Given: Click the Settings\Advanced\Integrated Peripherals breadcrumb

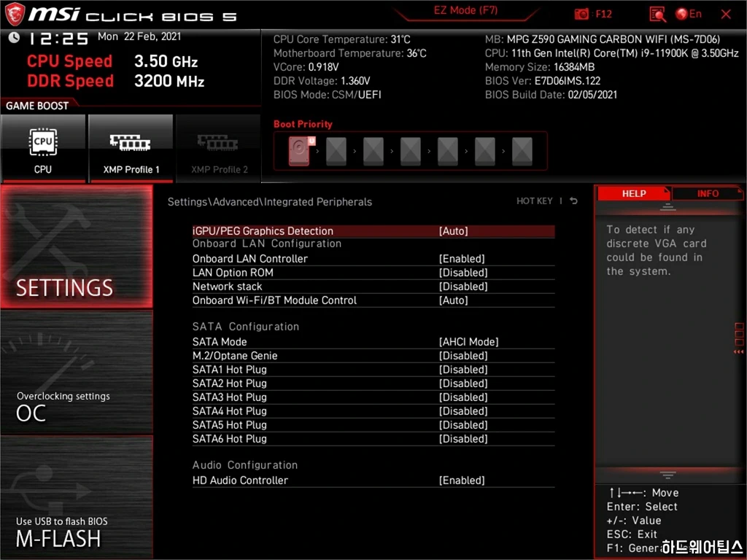Looking at the screenshot, I should pos(270,202).
